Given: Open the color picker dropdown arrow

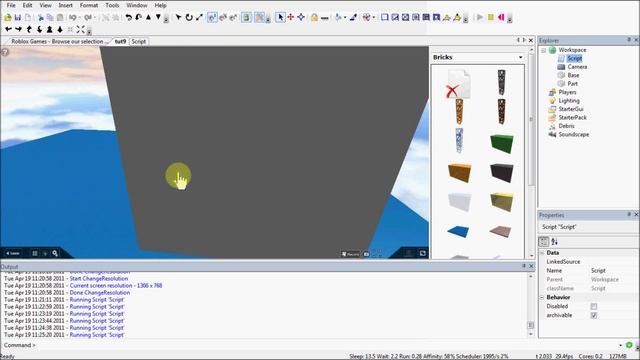Looking at the screenshot, I should [373, 18].
